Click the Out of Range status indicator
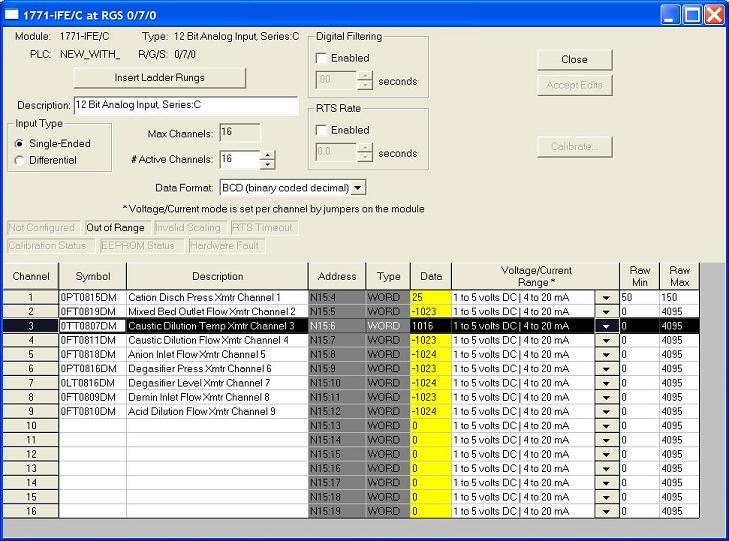Viewport: 729px width, 541px height. click(115, 228)
